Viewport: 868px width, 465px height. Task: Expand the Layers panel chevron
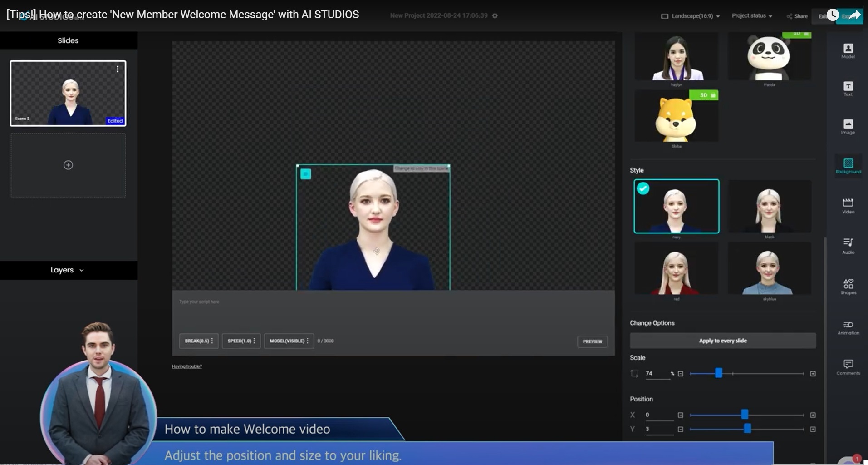(82, 270)
